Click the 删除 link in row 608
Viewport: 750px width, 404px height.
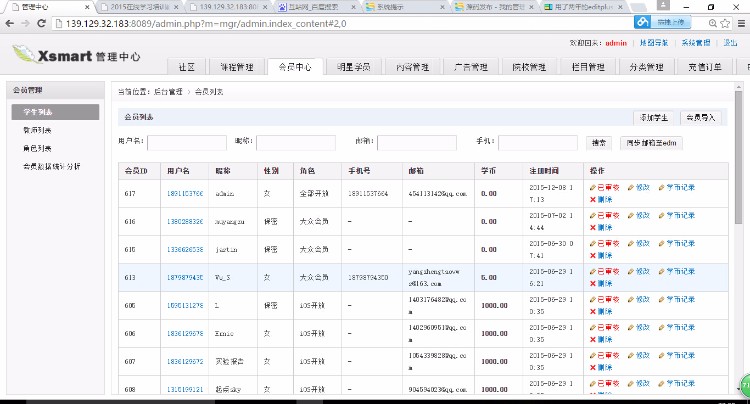pos(605,393)
